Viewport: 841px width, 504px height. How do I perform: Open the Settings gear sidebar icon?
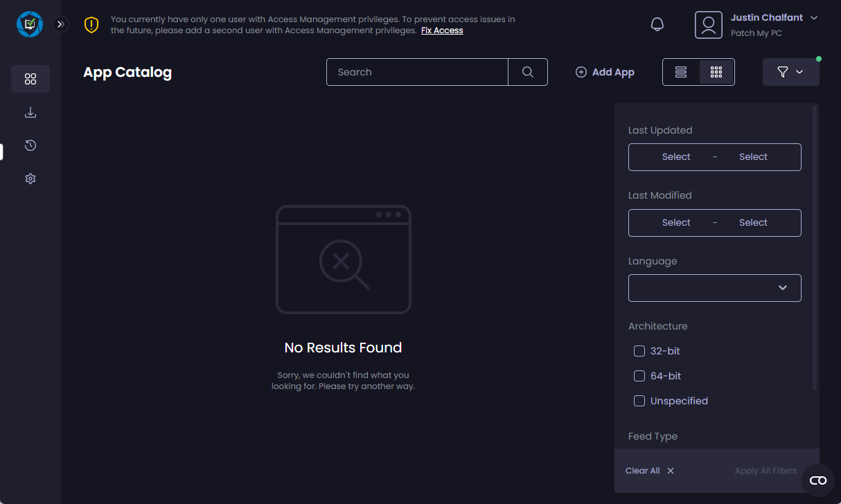[x=30, y=179]
